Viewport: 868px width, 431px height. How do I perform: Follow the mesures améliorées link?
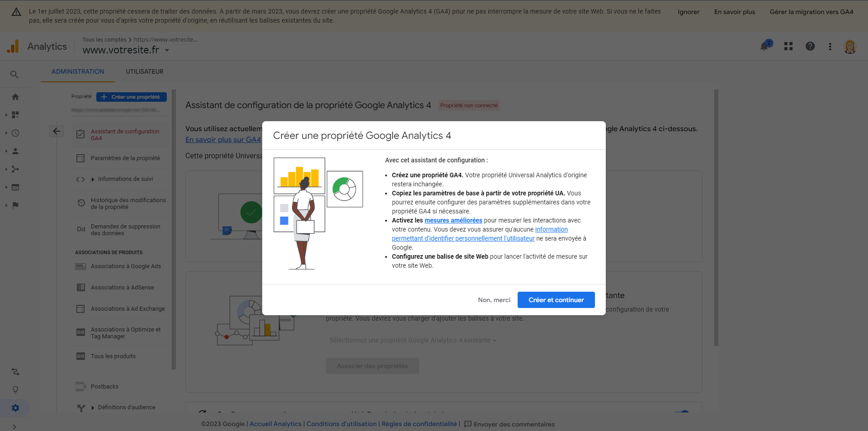453,220
